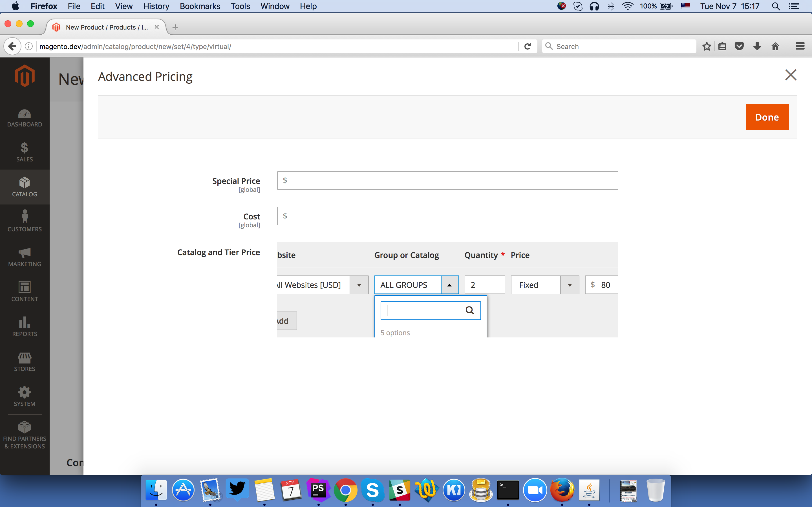Open the Content sidebar icon
The image size is (812, 507).
pos(25,292)
